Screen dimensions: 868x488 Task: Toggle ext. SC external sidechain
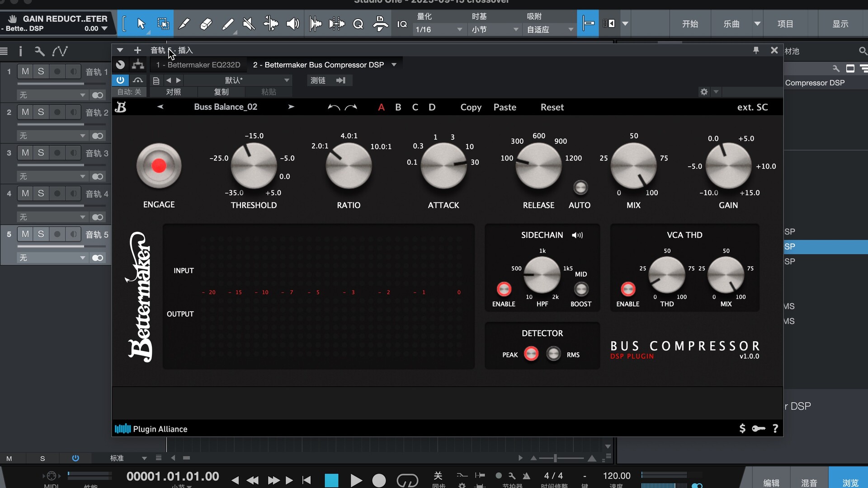click(752, 107)
